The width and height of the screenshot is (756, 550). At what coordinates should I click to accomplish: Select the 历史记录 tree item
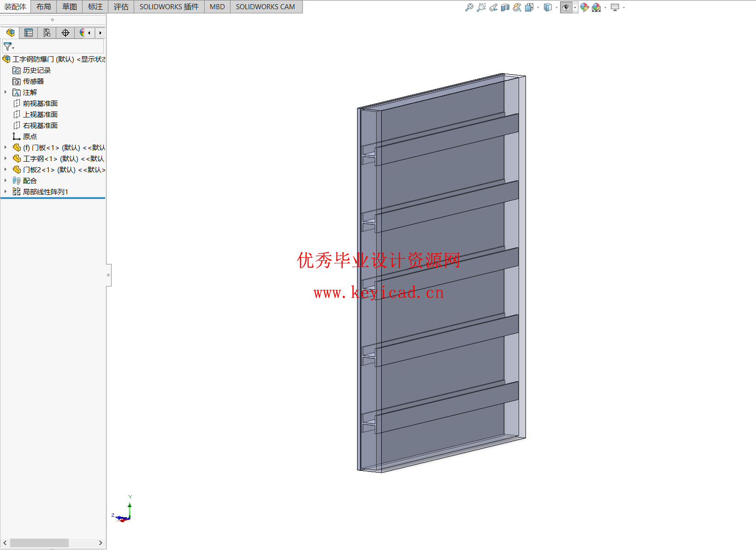point(32,70)
